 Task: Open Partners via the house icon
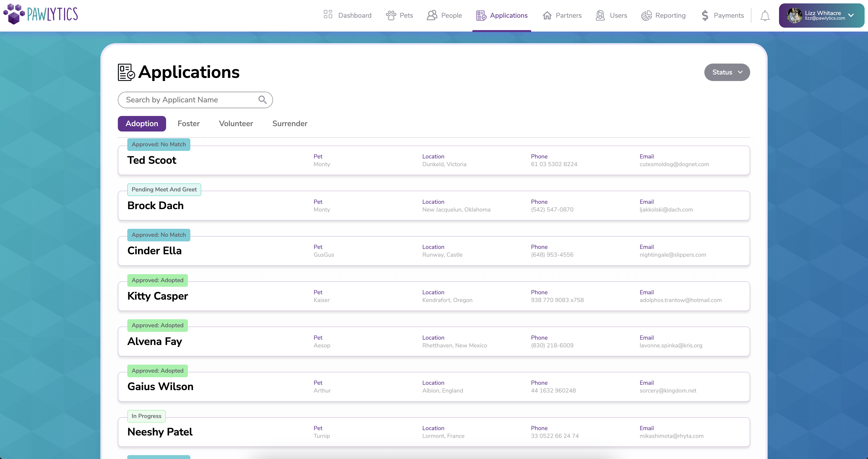[x=547, y=15]
